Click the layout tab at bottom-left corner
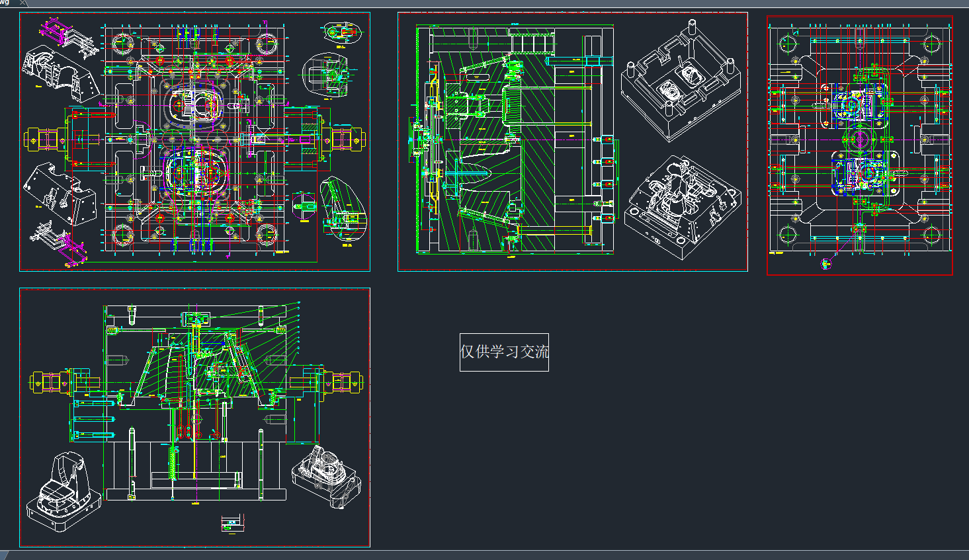969x560 pixels. point(5,555)
